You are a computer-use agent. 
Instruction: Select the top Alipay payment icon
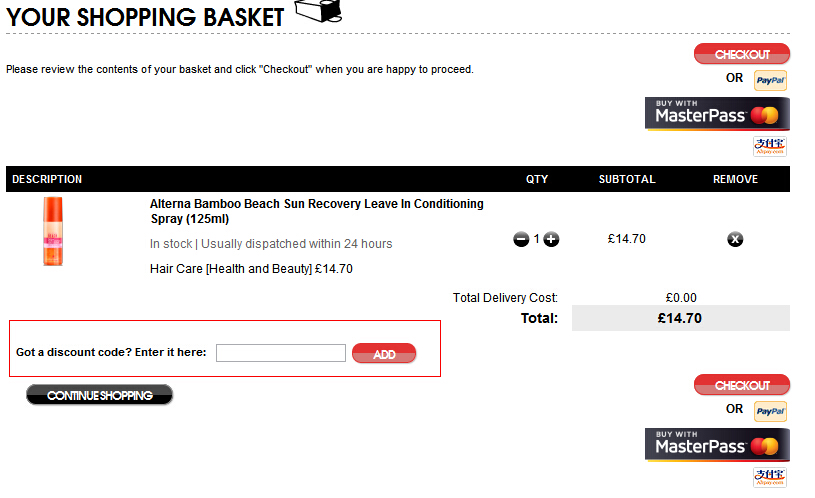pyautogui.click(x=770, y=146)
